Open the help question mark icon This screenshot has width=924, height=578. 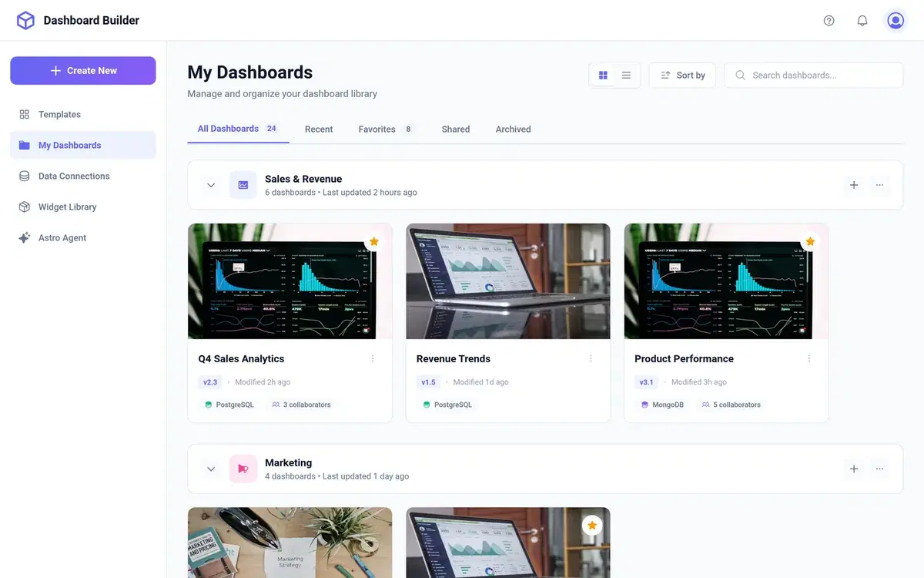(829, 21)
